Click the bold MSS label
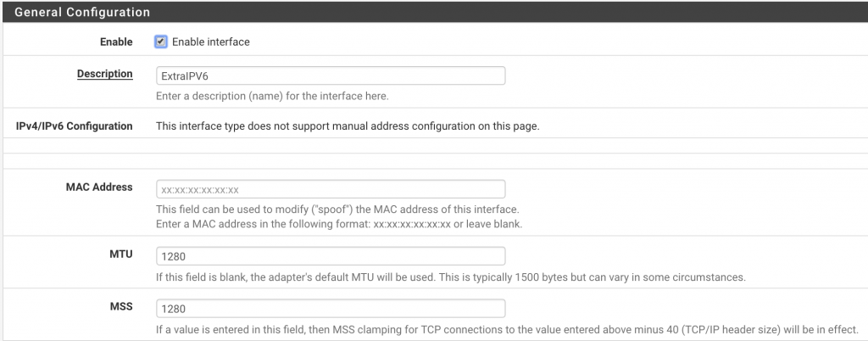 pyautogui.click(x=121, y=306)
